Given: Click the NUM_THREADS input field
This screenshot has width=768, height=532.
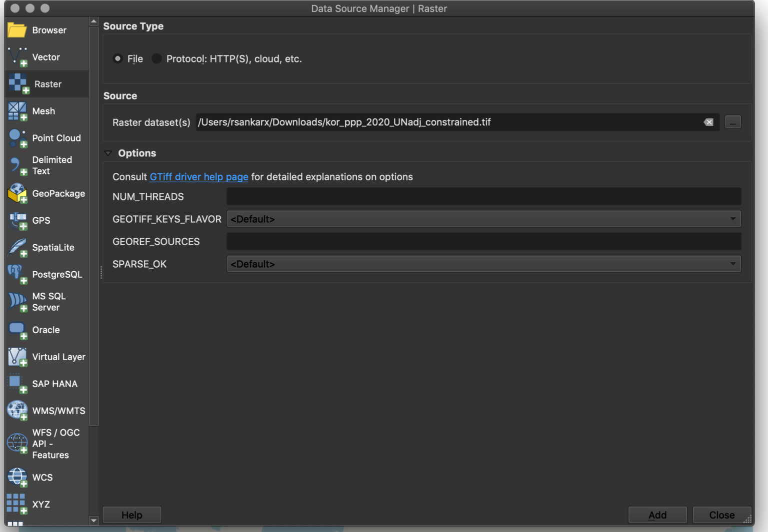Looking at the screenshot, I should 483,197.
